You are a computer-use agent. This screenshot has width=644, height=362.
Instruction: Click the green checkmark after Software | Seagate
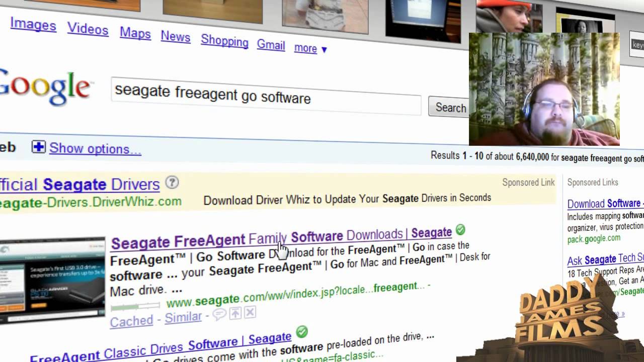[x=301, y=332]
